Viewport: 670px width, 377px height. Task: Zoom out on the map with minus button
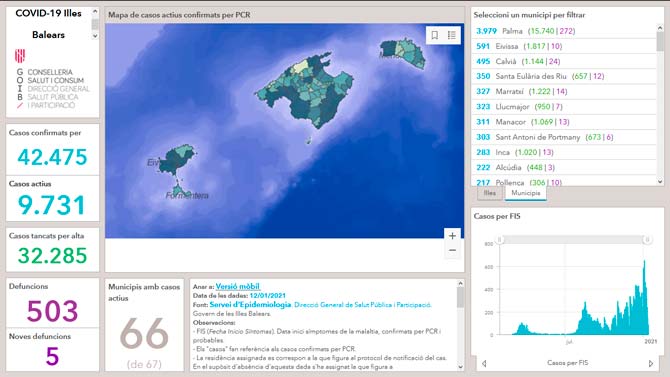point(452,250)
